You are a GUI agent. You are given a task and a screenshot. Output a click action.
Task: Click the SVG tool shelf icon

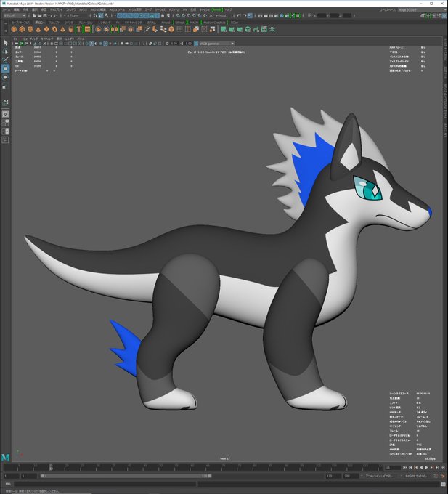(87, 29)
